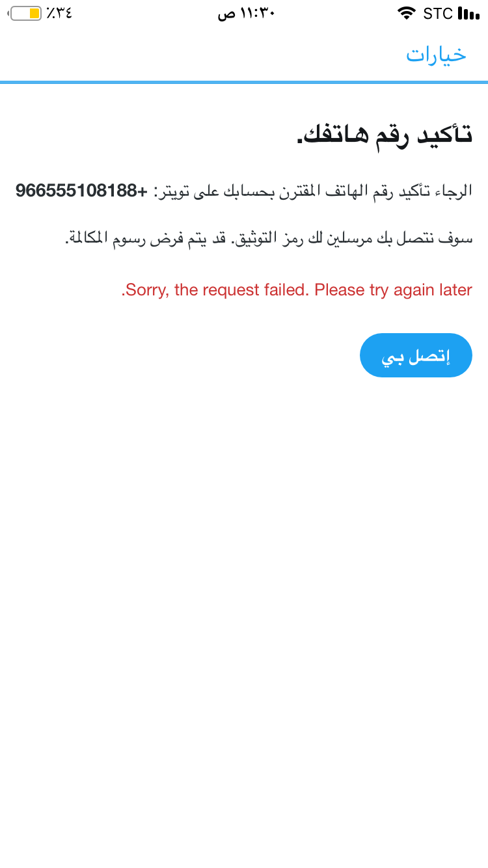This screenshot has height=868, width=488.
Task: Select the phone number +966555108188
Action: [x=82, y=191]
